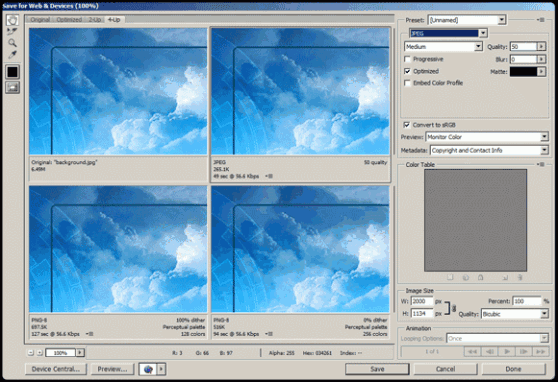Image resolution: width=558 pixels, height=382 pixels.
Task: Open the Optimize menu icon beside Preset
Action: pos(541,20)
